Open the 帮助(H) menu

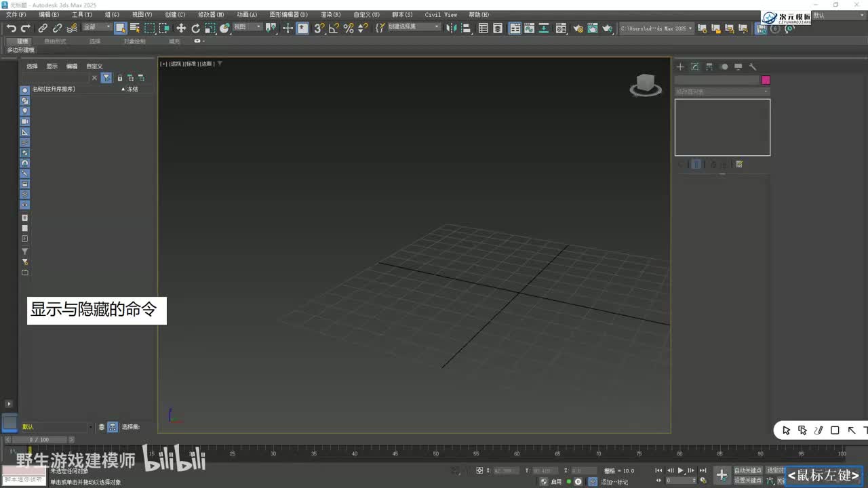point(479,14)
